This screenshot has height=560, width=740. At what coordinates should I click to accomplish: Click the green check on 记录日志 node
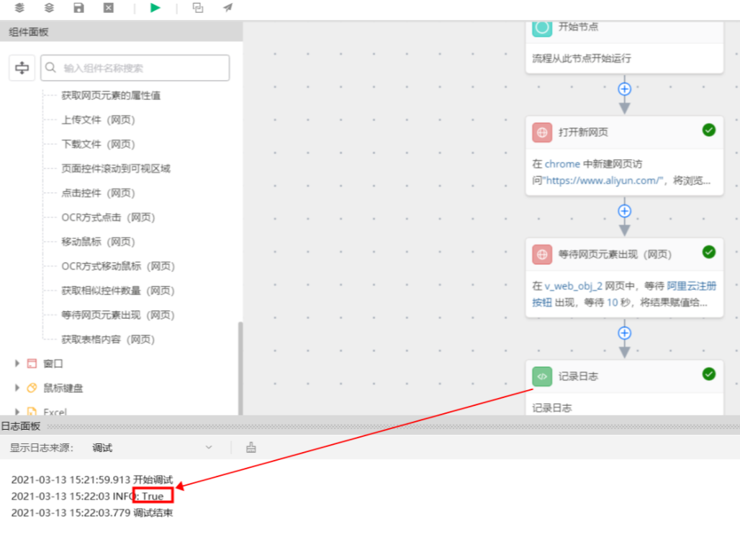tap(708, 374)
